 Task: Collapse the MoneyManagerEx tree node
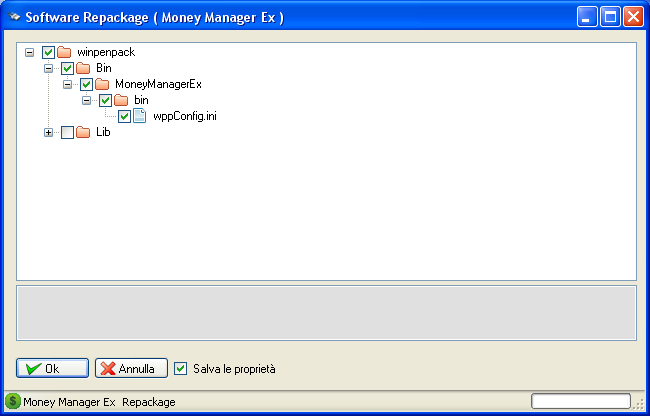click(x=68, y=85)
